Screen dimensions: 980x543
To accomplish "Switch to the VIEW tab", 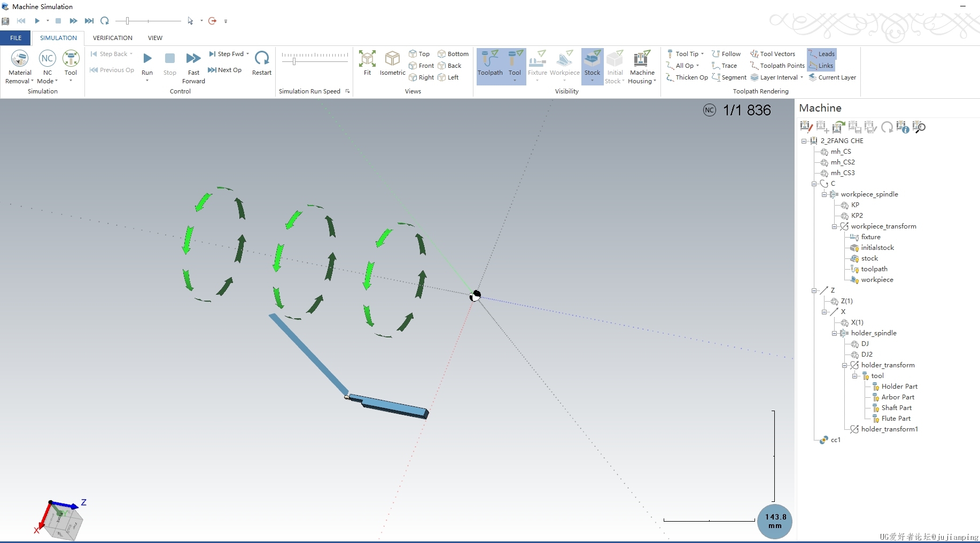I will (155, 38).
